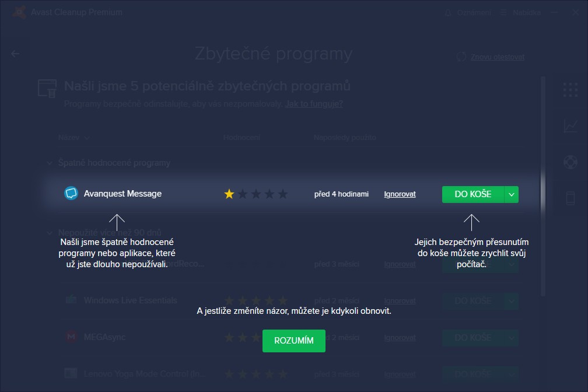
Task: Open dropdown beside Windows Live Essentials DO KOŠE
Action: (512, 301)
